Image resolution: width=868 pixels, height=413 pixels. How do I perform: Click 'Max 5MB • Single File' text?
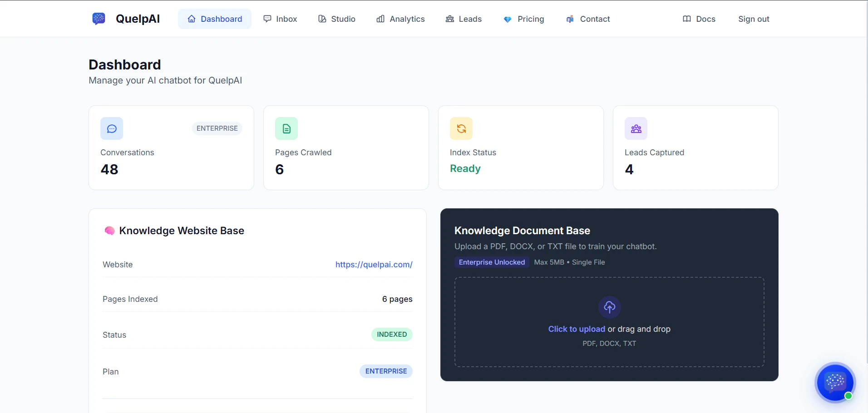coord(569,262)
